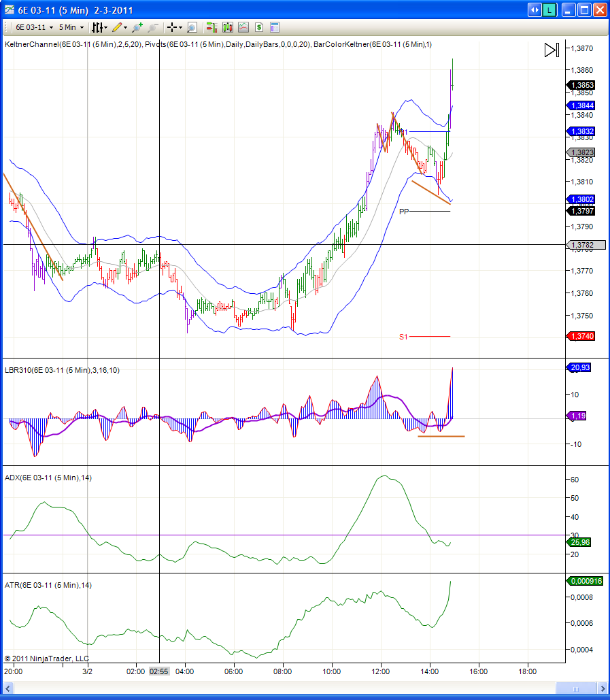The height and width of the screenshot is (700, 610).
Task: Click the LBR310 indicator panel label
Action: [x=62, y=370]
